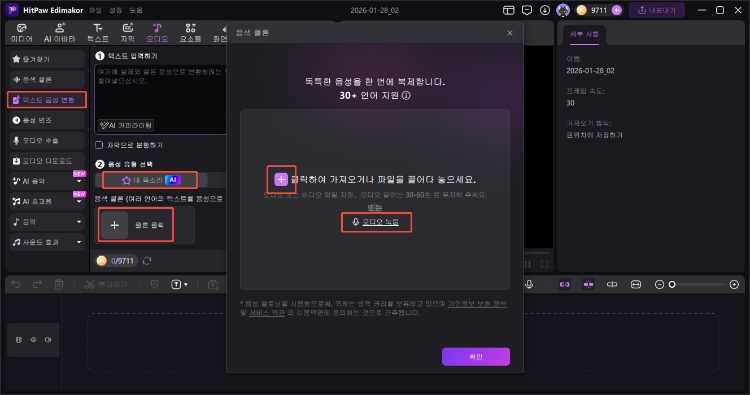The height and width of the screenshot is (395, 750).
Task: Open the user avatar profile
Action: [x=563, y=10]
